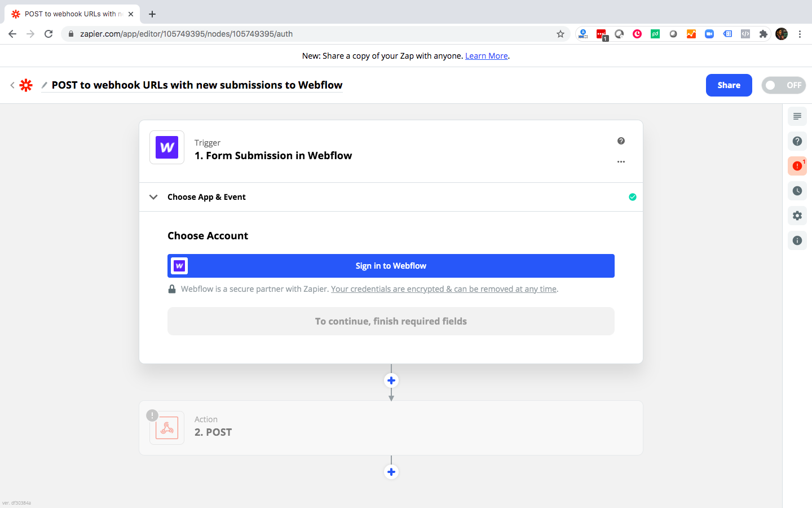Click the webhook icon on POST action

point(167,428)
